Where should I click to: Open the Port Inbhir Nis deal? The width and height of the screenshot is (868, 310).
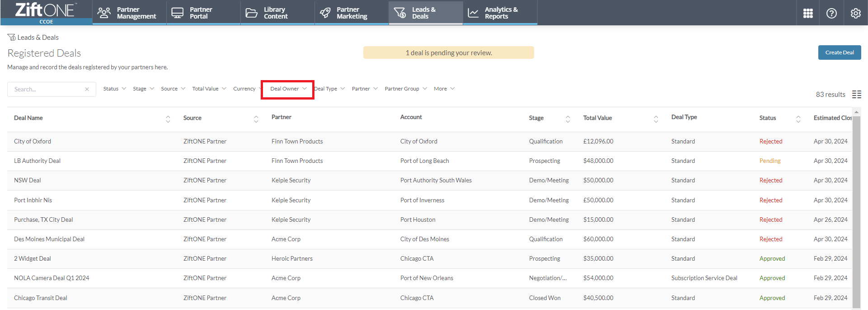click(x=33, y=200)
